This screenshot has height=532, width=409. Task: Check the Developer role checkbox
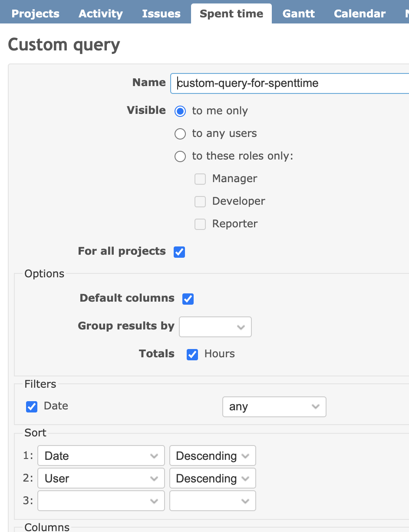click(200, 201)
